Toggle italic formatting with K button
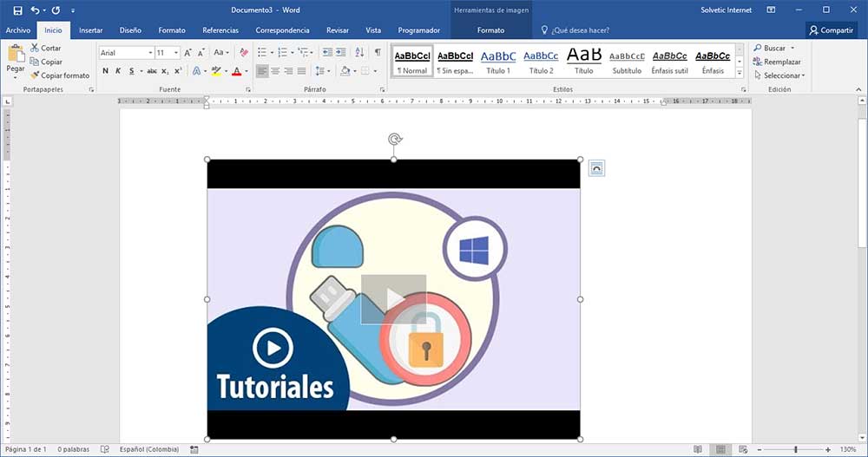This screenshot has width=868, height=457. [x=118, y=71]
